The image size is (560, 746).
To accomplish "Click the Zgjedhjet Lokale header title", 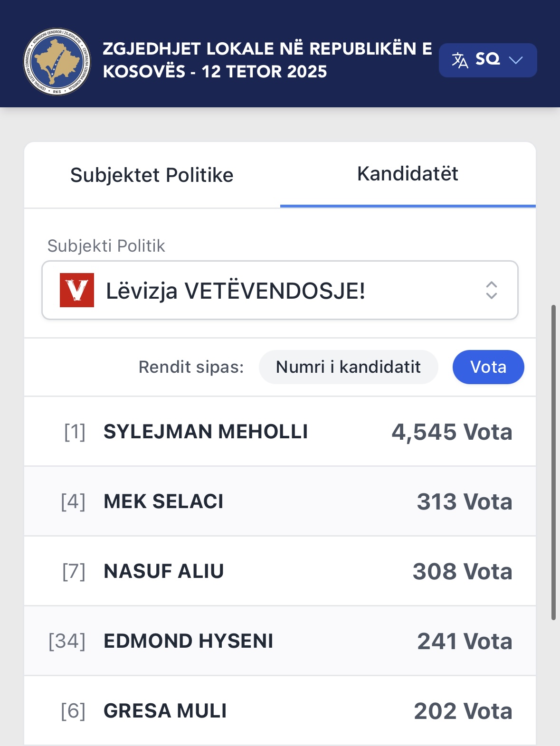I will click(267, 60).
